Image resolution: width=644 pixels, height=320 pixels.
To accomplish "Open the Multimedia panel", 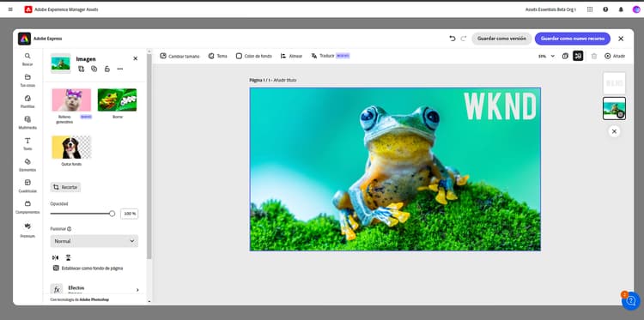I will [x=27, y=123].
